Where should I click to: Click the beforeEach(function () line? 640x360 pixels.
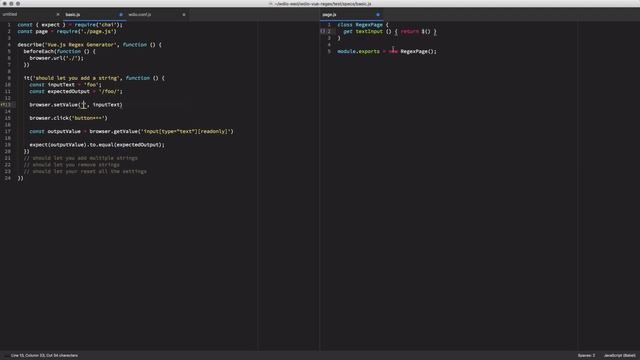[x=60, y=51]
